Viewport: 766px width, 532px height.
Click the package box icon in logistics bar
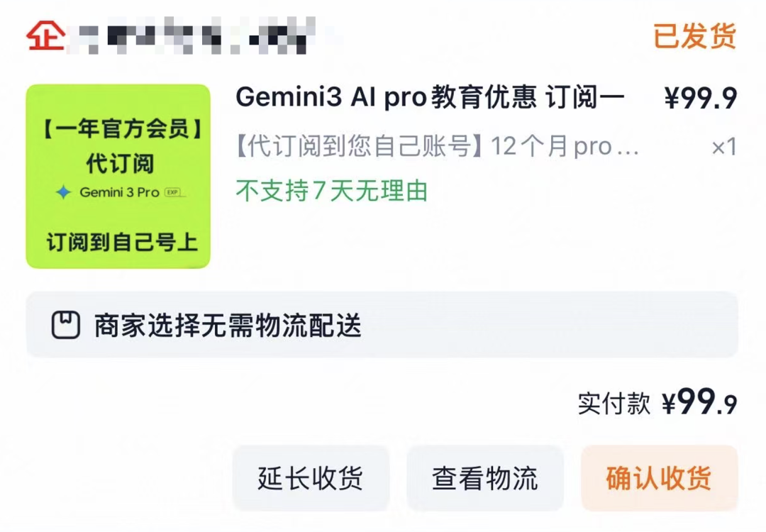66,325
